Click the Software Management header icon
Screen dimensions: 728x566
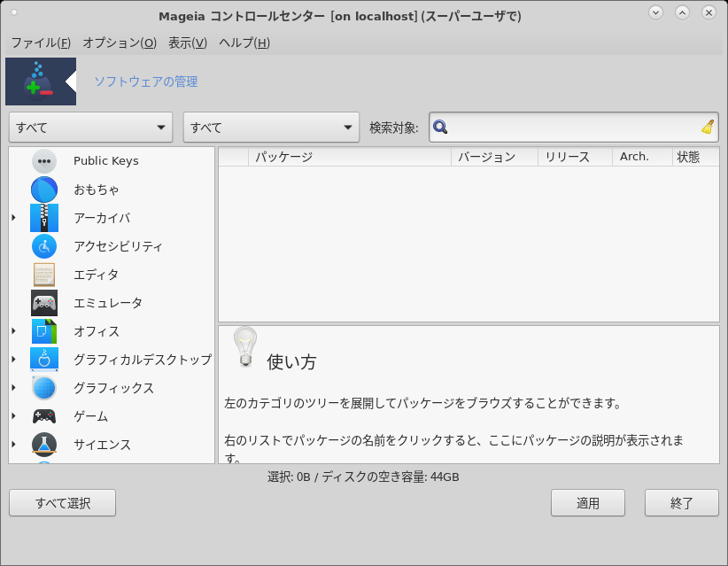[41, 81]
